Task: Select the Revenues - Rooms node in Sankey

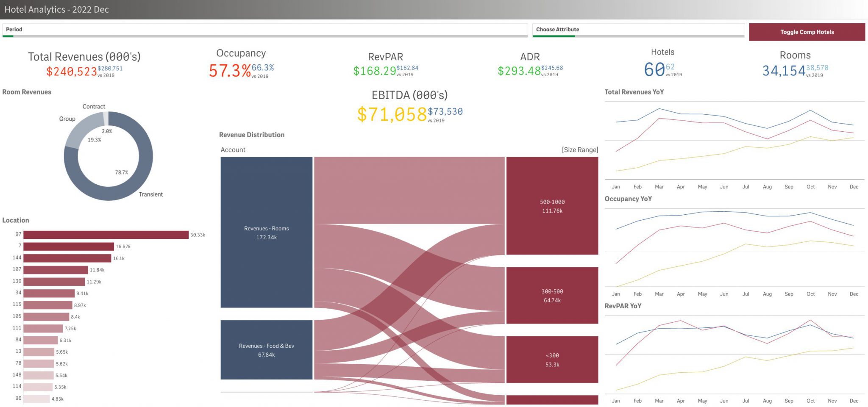Action: (266, 233)
